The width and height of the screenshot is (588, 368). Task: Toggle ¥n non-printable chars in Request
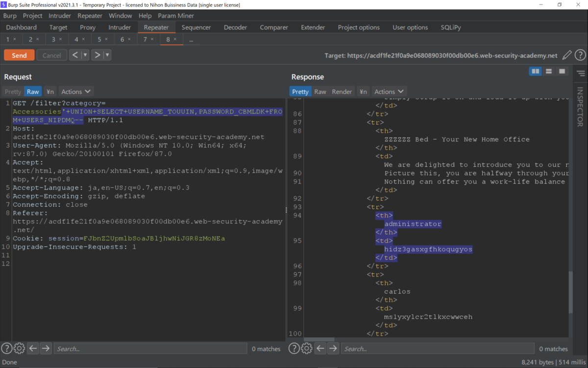(x=50, y=91)
